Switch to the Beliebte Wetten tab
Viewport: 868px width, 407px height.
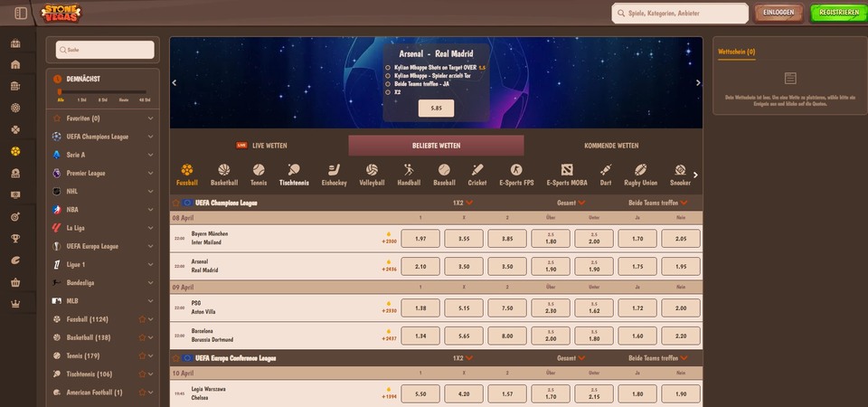pyautogui.click(x=436, y=146)
